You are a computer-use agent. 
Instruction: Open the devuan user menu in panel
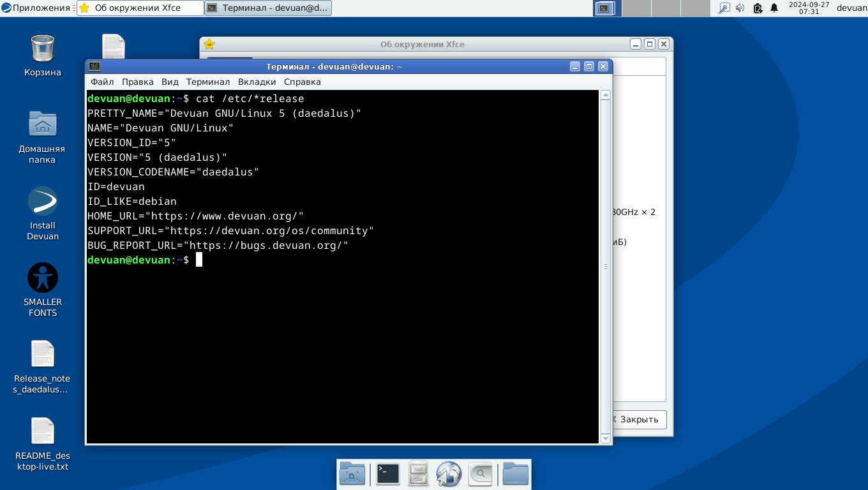(x=851, y=8)
